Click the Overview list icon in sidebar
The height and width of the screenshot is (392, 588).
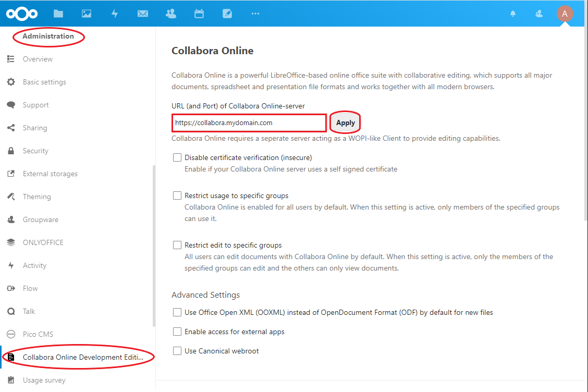pyautogui.click(x=11, y=59)
